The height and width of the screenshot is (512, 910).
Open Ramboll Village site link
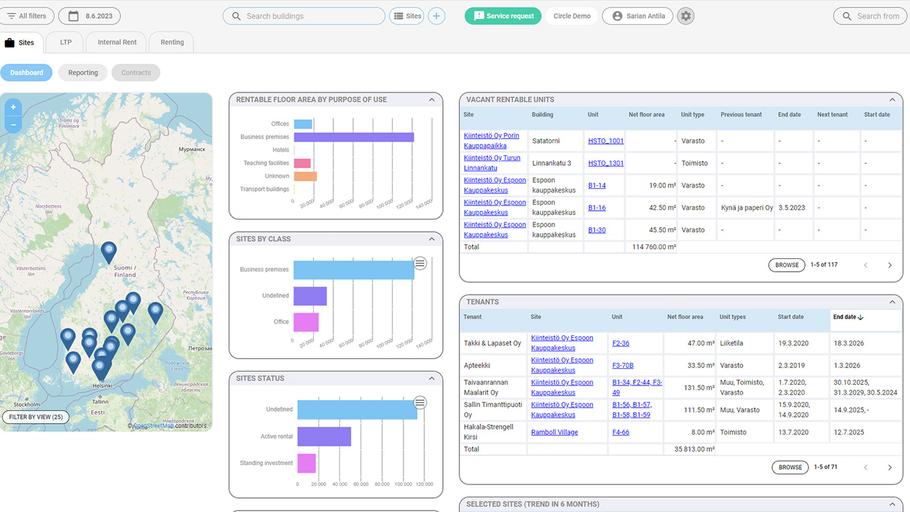(554, 432)
